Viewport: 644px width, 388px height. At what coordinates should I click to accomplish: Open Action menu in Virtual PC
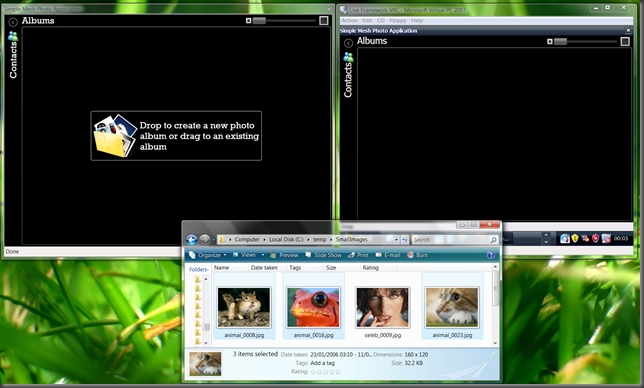pyautogui.click(x=350, y=21)
